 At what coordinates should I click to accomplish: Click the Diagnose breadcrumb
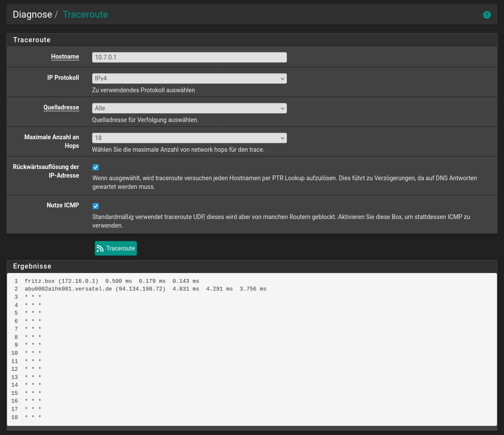(x=32, y=15)
